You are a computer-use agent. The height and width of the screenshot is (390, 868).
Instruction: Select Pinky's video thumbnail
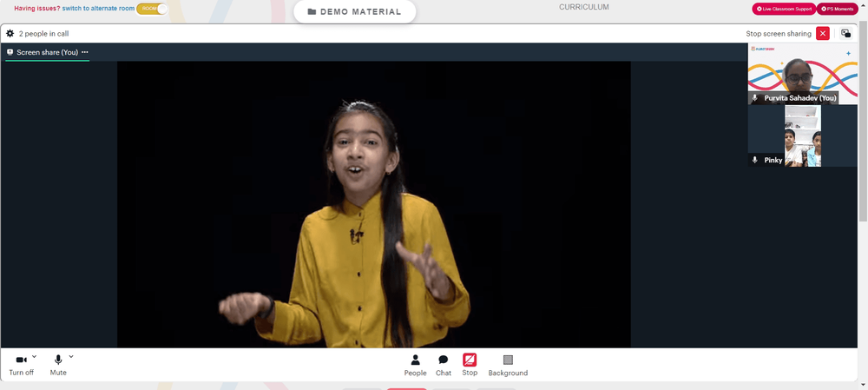803,136
